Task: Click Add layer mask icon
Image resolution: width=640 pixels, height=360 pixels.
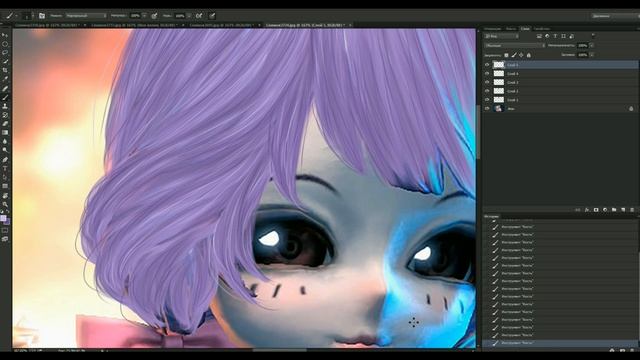Action: click(x=596, y=209)
